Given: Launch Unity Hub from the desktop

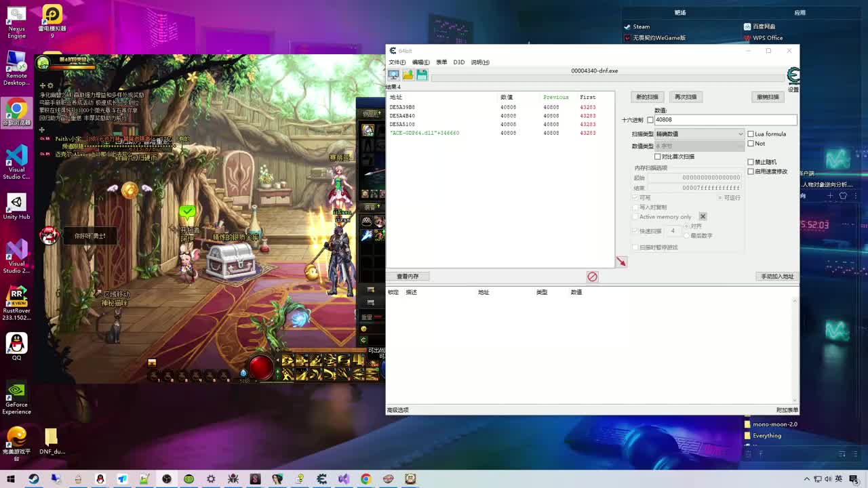Looking at the screenshot, I should [16, 207].
